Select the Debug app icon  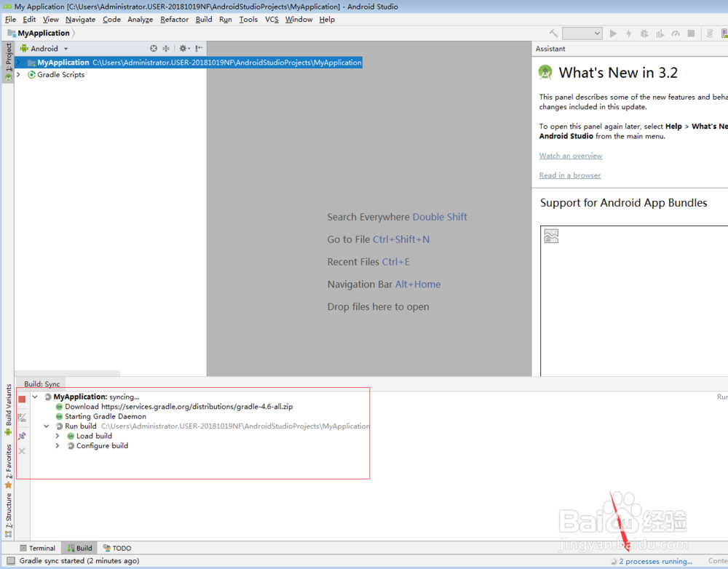coord(644,33)
